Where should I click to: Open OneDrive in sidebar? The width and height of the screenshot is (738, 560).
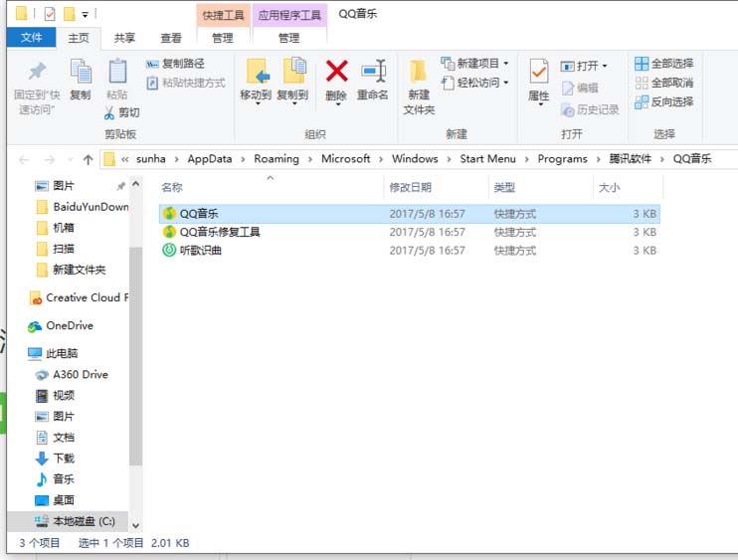62,325
